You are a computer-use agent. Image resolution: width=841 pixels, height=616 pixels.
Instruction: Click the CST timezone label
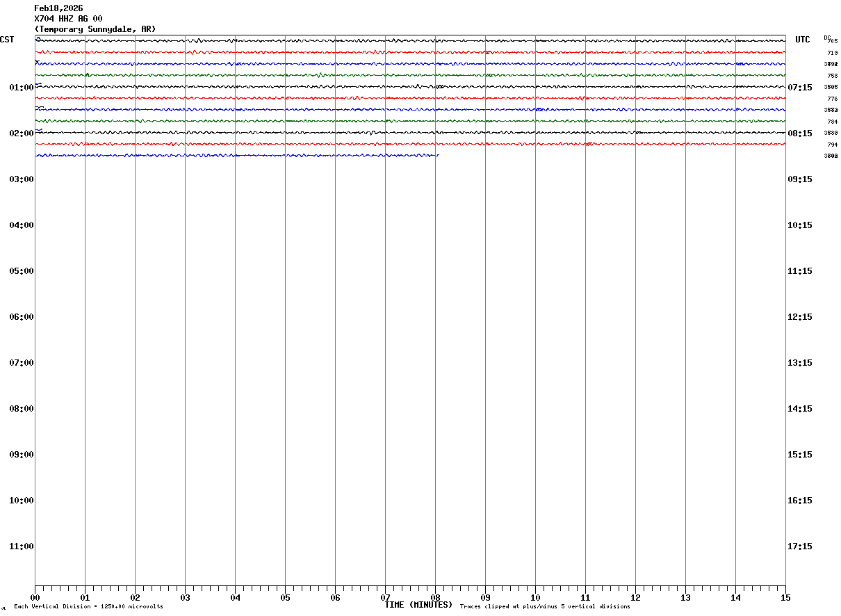point(7,40)
